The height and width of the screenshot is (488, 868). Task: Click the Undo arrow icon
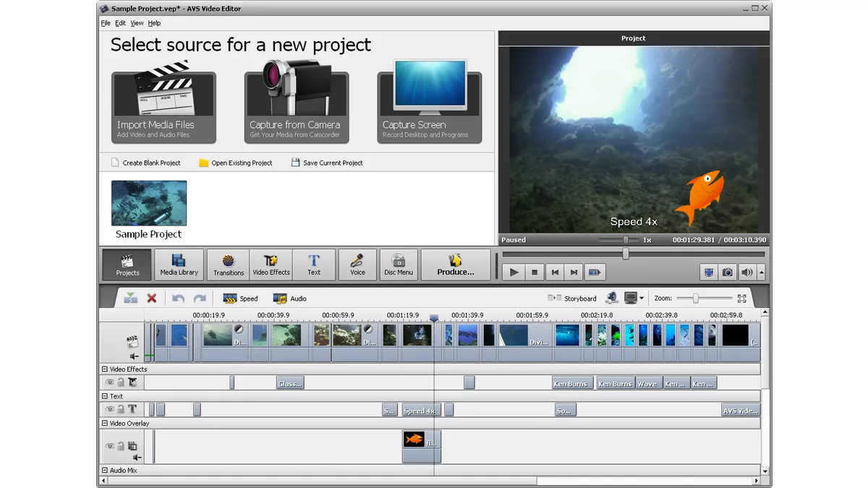pyautogui.click(x=178, y=298)
